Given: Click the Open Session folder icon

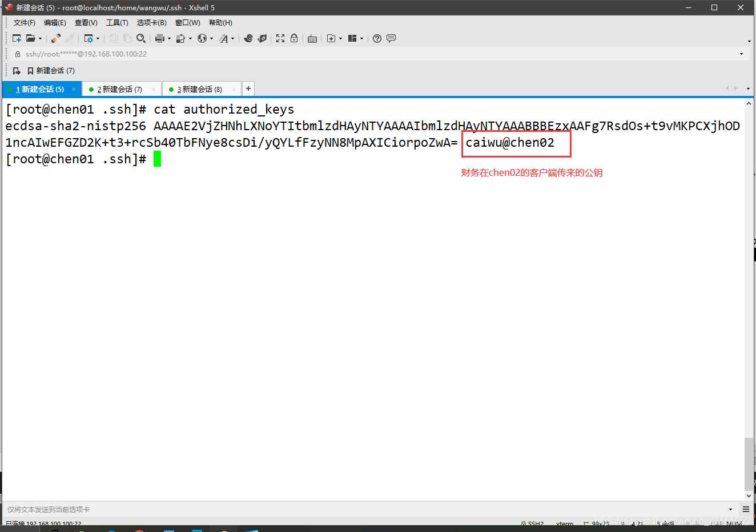Looking at the screenshot, I should tap(30, 38).
